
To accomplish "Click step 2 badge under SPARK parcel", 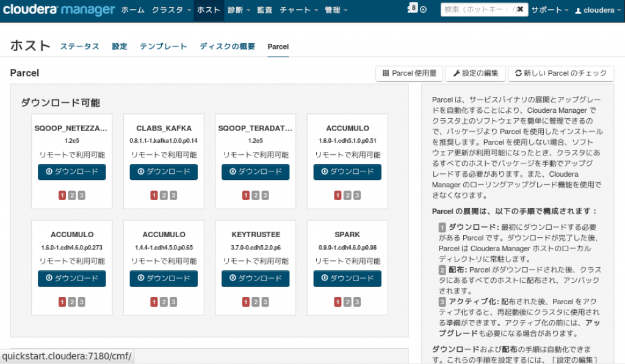I will pyautogui.click(x=347, y=302).
